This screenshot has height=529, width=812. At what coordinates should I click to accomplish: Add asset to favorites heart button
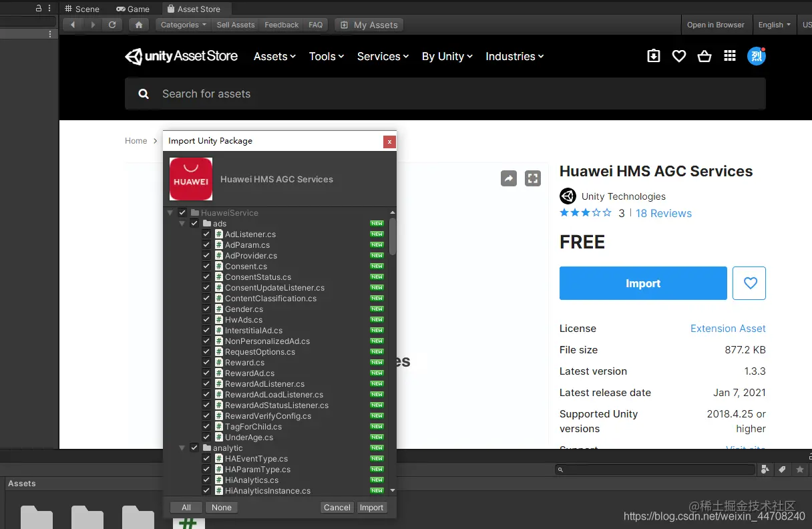coord(749,283)
